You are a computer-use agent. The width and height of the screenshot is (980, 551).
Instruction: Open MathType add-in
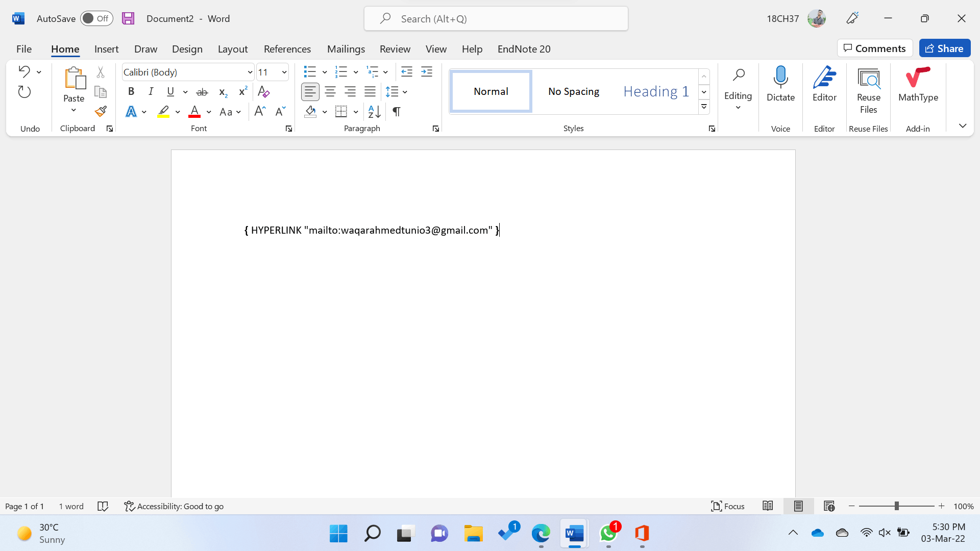pos(918,84)
